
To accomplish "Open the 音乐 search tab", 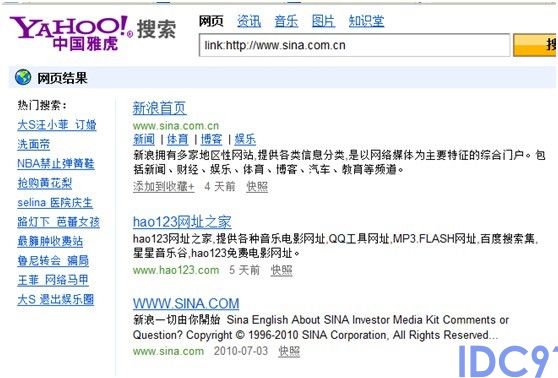I will tap(286, 21).
